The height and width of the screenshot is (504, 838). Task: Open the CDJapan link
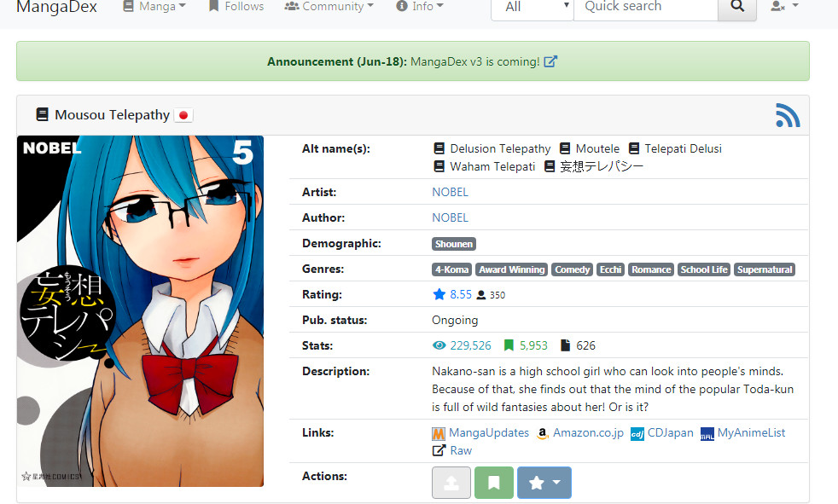click(x=671, y=433)
